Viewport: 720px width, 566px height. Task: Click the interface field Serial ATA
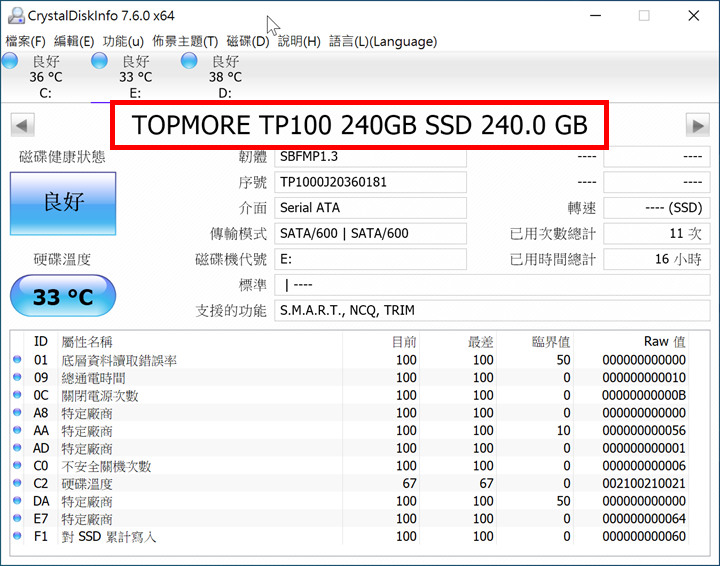[x=370, y=208]
